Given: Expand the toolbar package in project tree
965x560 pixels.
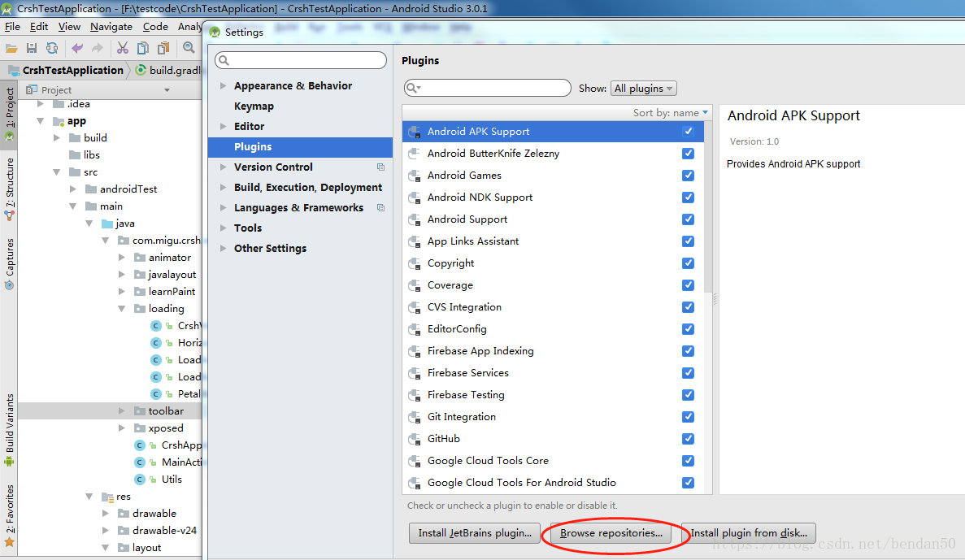Looking at the screenshot, I should click(121, 410).
